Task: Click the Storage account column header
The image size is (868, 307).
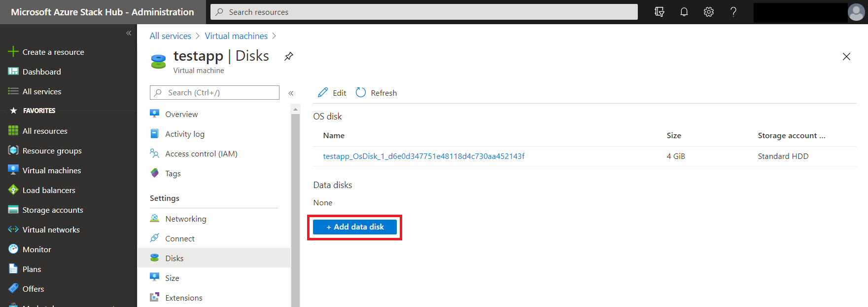Action: click(x=791, y=135)
